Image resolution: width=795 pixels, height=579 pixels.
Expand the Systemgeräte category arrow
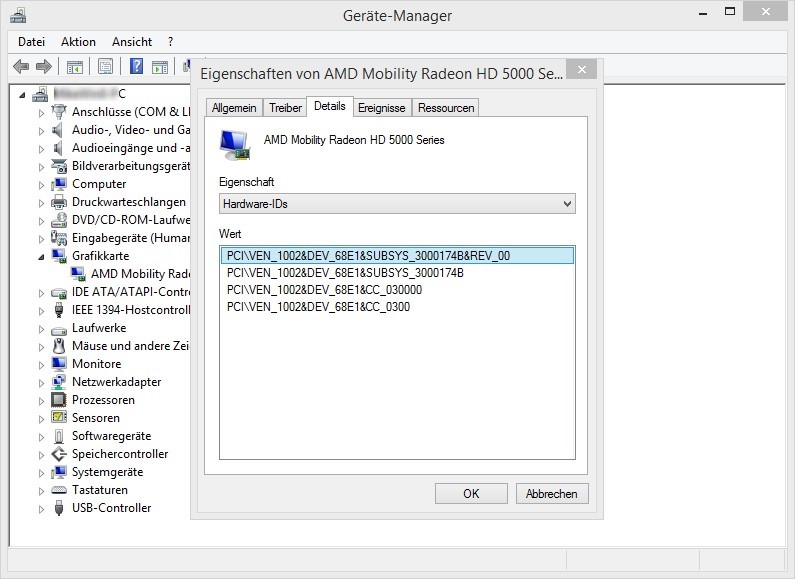tap(41, 473)
